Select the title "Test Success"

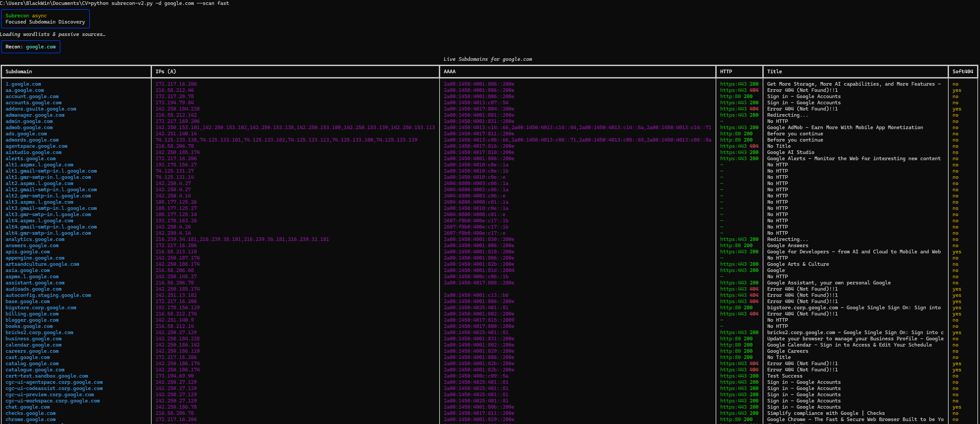pos(785,376)
